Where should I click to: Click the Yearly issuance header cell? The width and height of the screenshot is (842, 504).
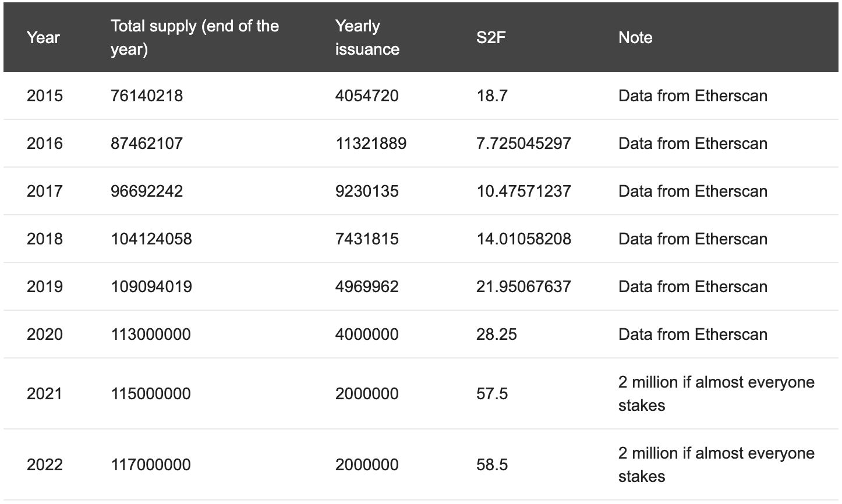tap(367, 38)
